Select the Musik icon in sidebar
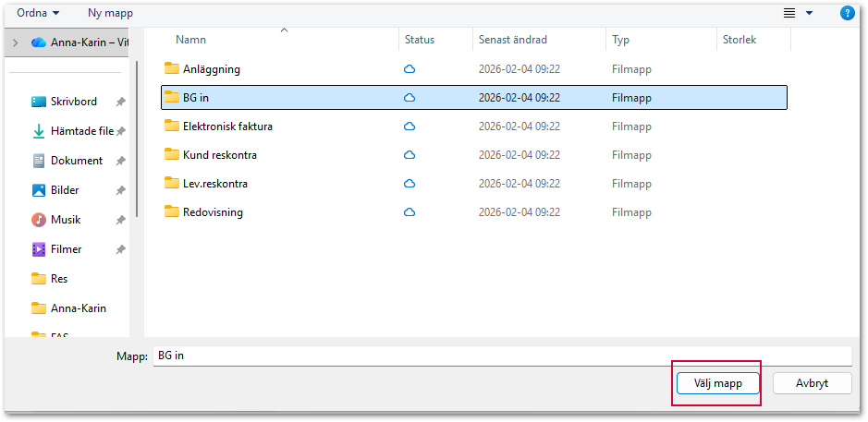 [x=39, y=220]
